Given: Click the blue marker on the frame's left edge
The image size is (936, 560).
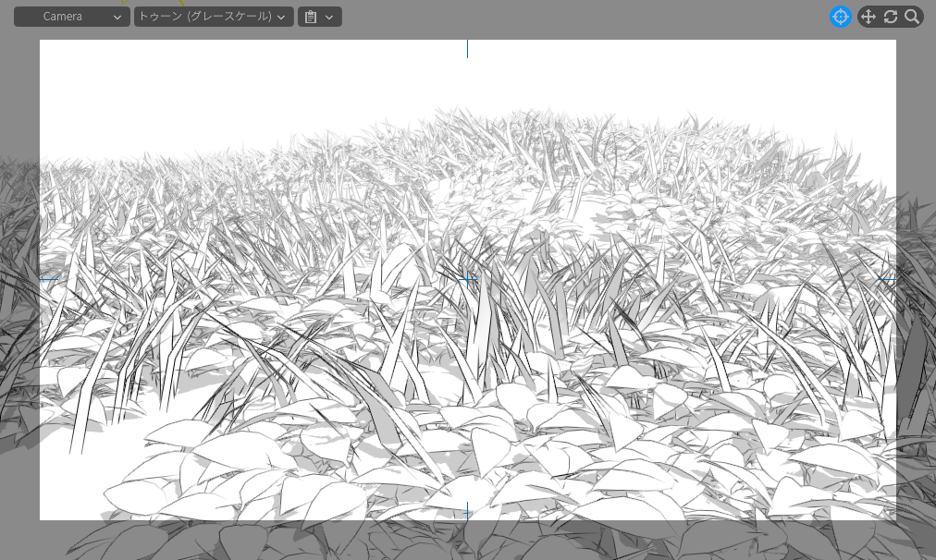Looking at the screenshot, I should [49, 279].
